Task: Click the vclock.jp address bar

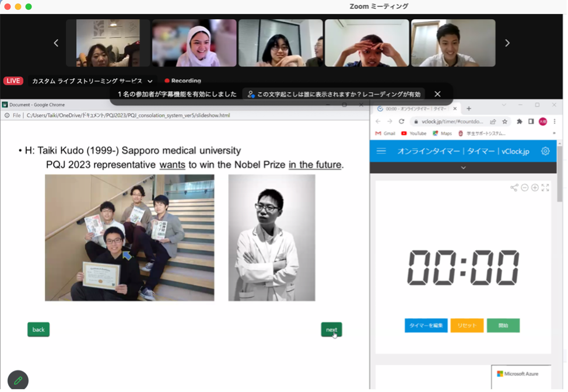Action: point(449,121)
